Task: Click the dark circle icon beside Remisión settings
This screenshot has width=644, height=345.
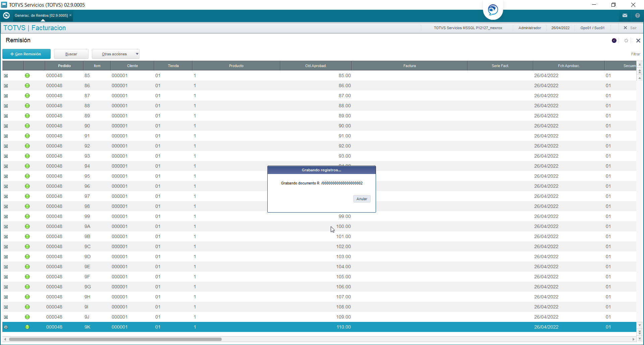Action: pyautogui.click(x=614, y=41)
